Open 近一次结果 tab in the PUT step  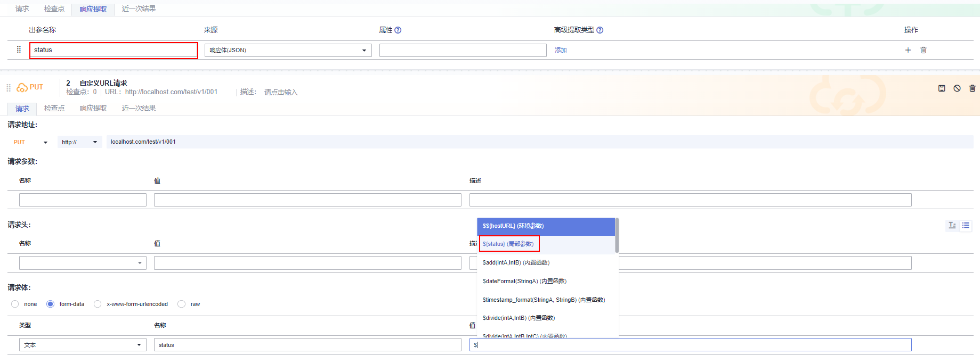139,108
